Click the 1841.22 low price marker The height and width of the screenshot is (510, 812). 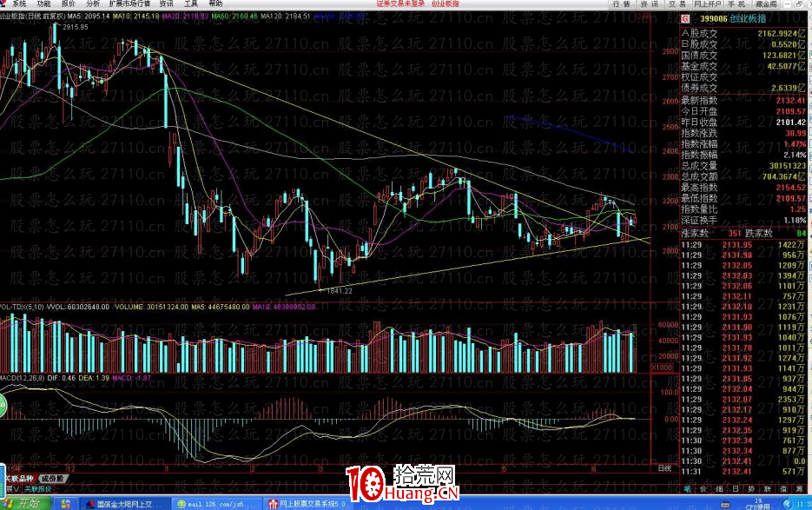[x=340, y=291]
